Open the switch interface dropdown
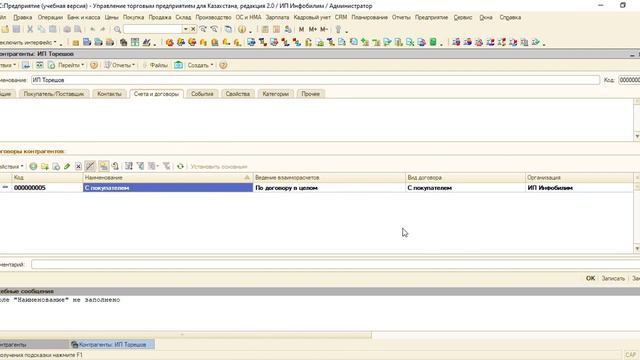The height and width of the screenshot is (360, 640). coord(28,42)
